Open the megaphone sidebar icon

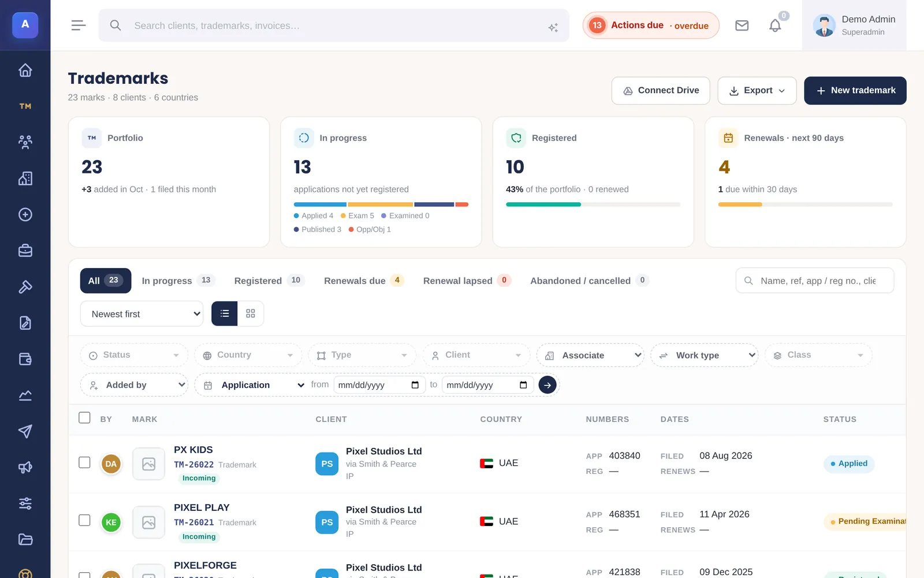pyautogui.click(x=25, y=468)
